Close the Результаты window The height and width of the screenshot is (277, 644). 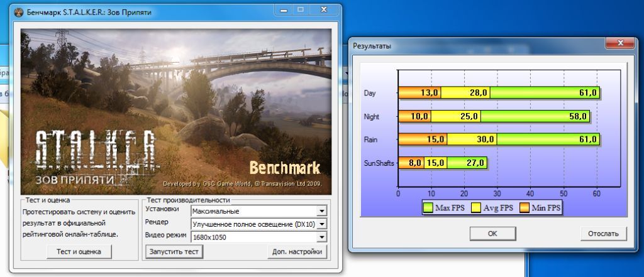(x=621, y=43)
